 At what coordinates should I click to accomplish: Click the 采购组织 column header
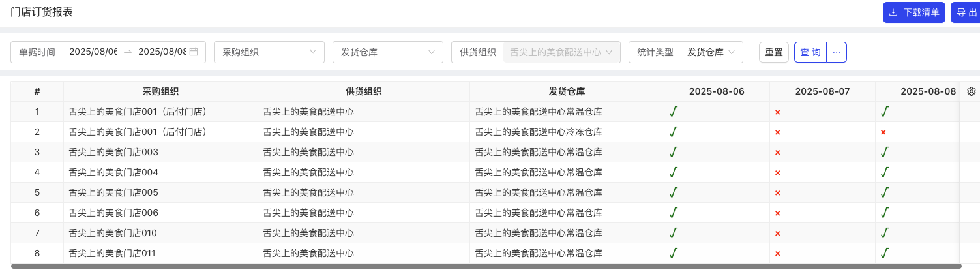pos(160,91)
